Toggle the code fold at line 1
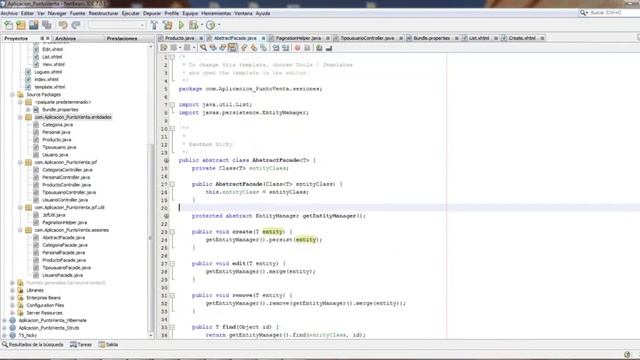This screenshot has width=640, height=360. (x=172, y=57)
